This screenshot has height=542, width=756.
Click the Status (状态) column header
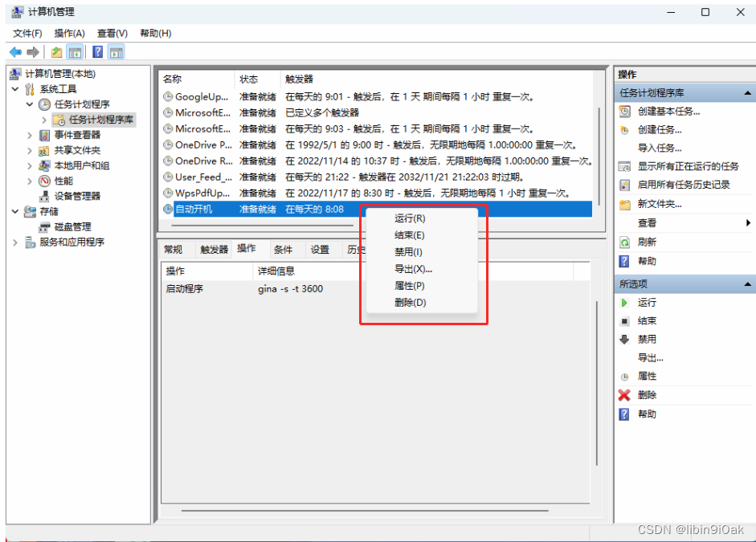click(x=249, y=79)
